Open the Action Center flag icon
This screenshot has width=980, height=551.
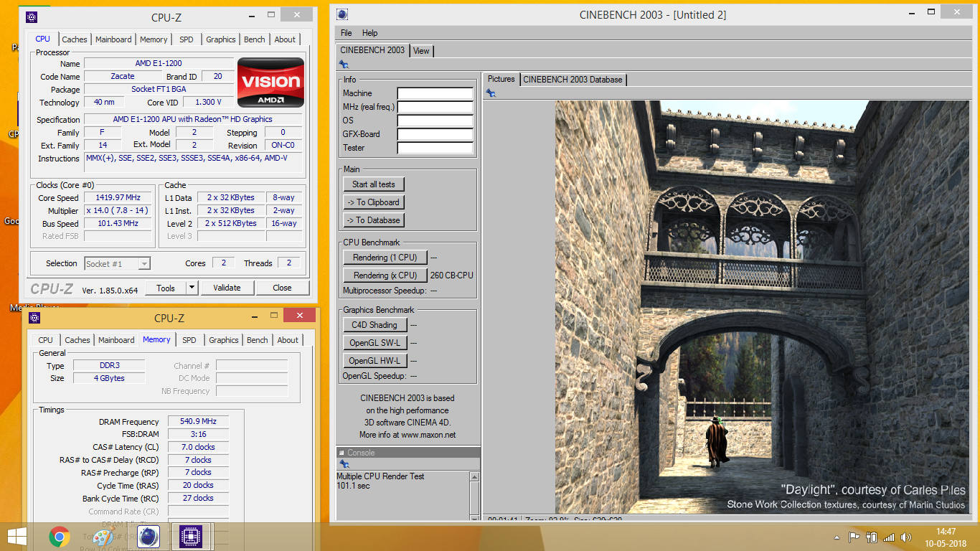854,537
